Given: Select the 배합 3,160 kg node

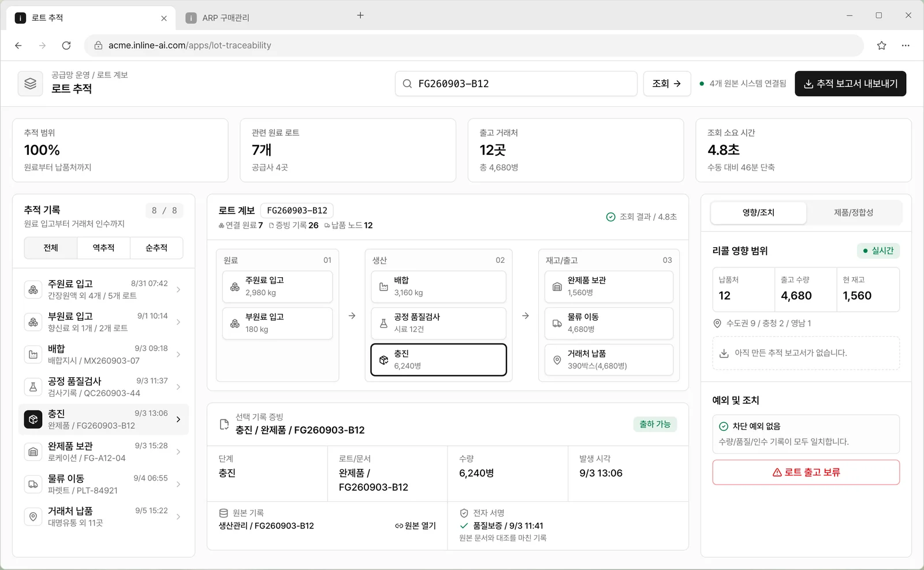Looking at the screenshot, I should tap(438, 286).
